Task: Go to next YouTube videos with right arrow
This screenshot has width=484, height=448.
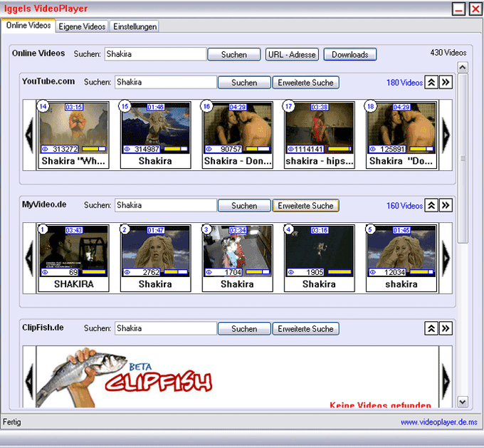Action: [446, 135]
